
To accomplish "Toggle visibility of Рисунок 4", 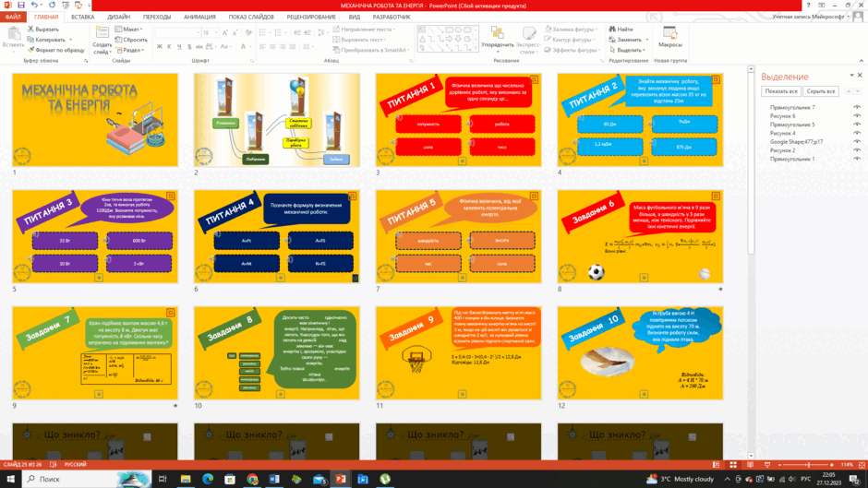I will click(857, 134).
